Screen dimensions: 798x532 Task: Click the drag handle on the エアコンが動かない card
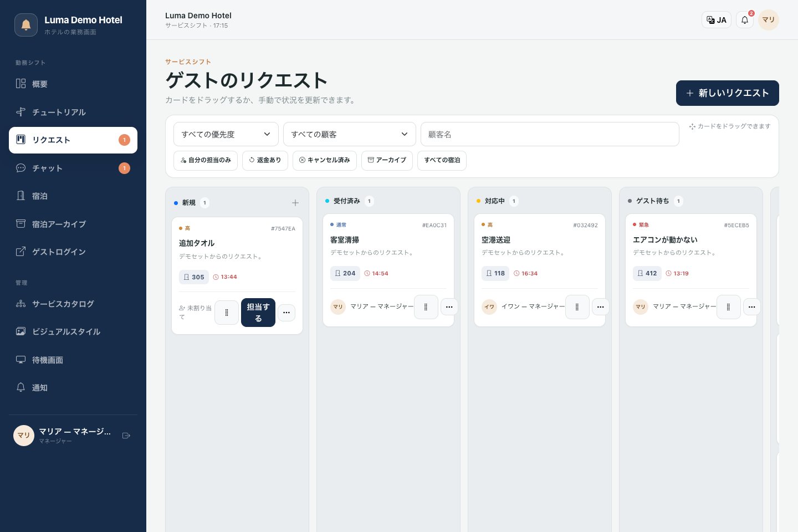click(x=729, y=307)
